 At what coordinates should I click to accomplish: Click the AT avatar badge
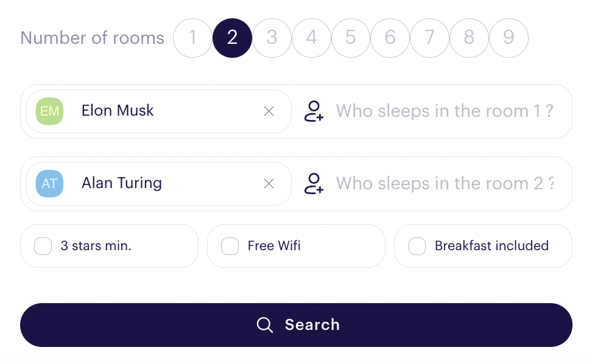coord(49,184)
